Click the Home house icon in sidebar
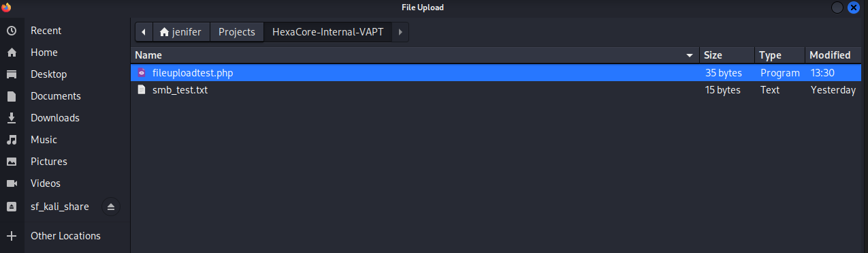868x253 pixels. pos(11,53)
